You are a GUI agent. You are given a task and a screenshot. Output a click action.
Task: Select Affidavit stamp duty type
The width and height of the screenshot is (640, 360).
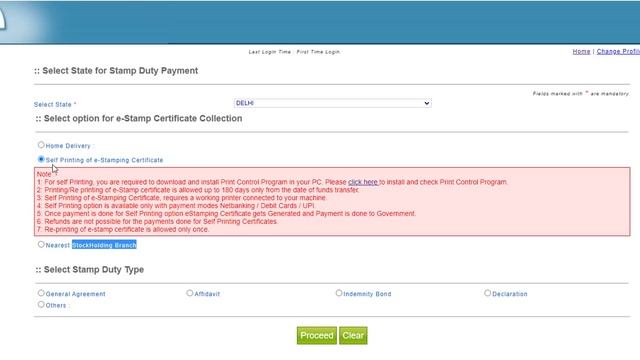pyautogui.click(x=190, y=293)
